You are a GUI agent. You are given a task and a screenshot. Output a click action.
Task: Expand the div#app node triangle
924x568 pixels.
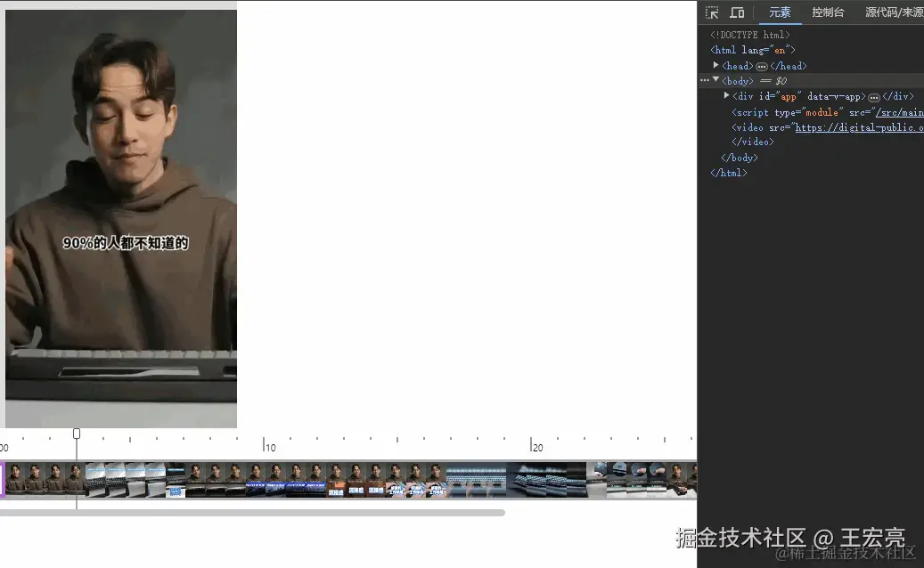(727, 95)
